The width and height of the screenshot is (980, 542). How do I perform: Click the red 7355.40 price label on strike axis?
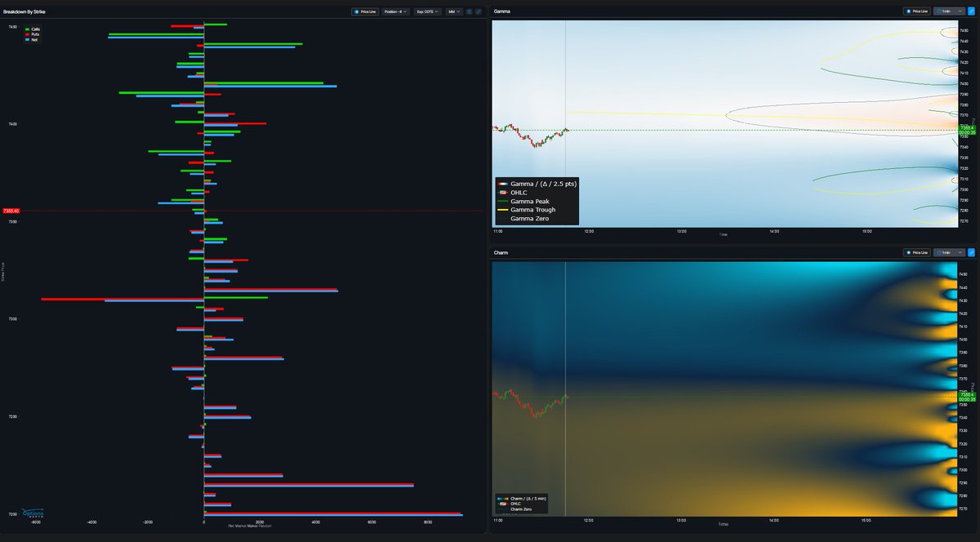click(x=11, y=211)
